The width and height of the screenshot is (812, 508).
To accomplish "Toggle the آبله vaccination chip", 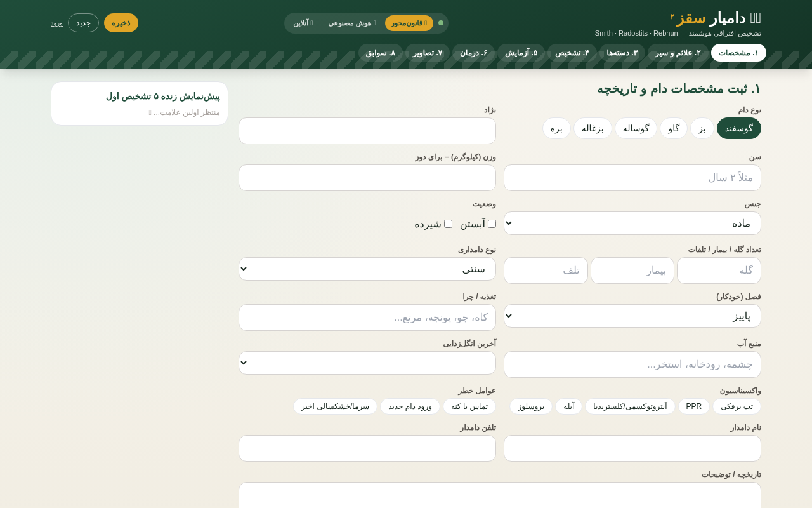I will (x=569, y=406).
